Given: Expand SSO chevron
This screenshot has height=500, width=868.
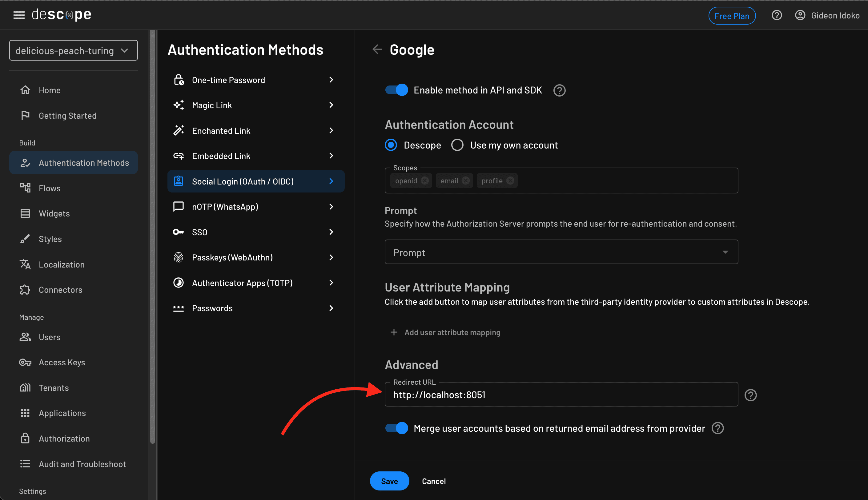Looking at the screenshot, I should coord(331,232).
